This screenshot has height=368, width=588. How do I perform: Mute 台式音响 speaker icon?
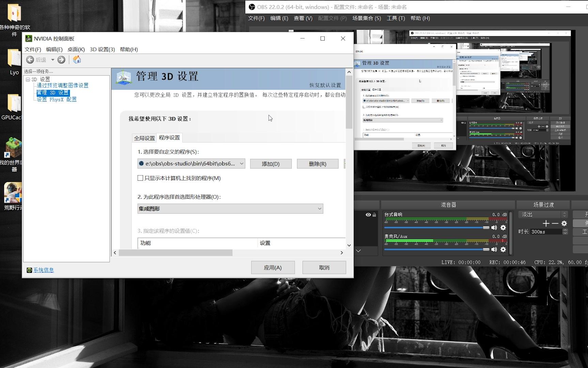pos(494,227)
